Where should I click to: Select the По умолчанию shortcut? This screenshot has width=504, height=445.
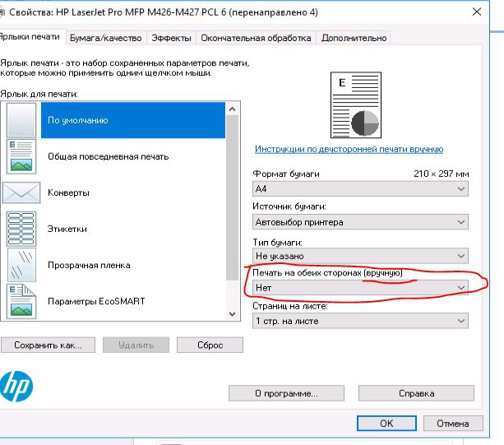(133, 120)
